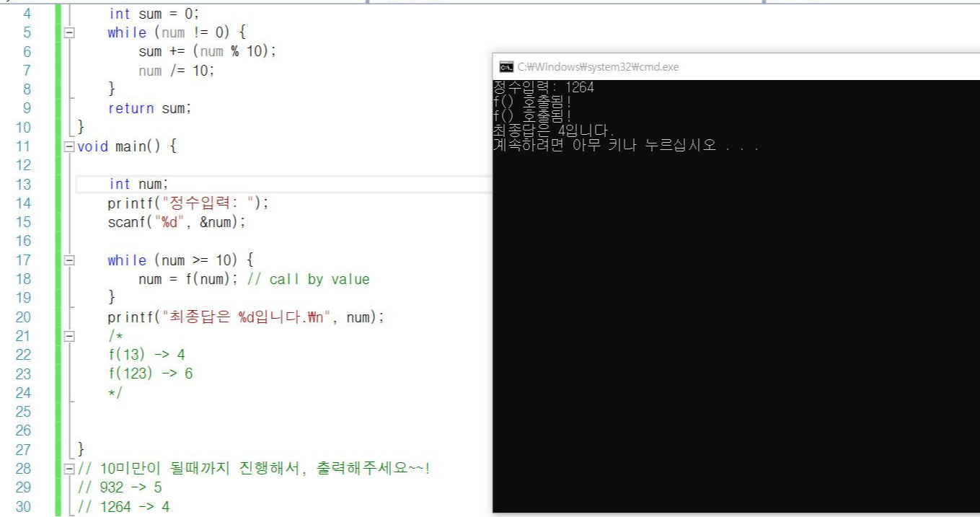Click the printf("최종답은 %d입니다.") line
Screen dimensions: 980x517
point(246,317)
